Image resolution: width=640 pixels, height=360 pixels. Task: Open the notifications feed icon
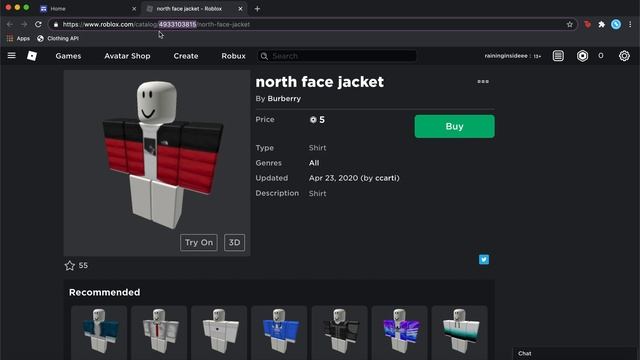(x=558, y=56)
